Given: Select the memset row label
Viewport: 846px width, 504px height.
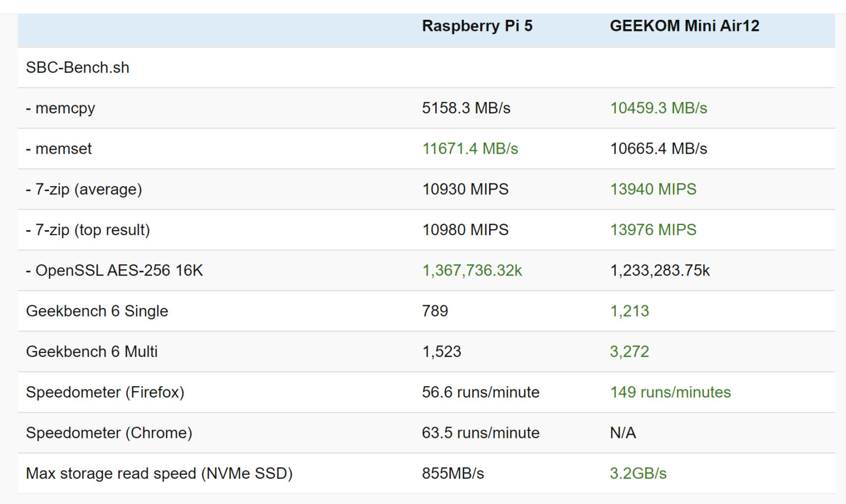Looking at the screenshot, I should (58, 149).
